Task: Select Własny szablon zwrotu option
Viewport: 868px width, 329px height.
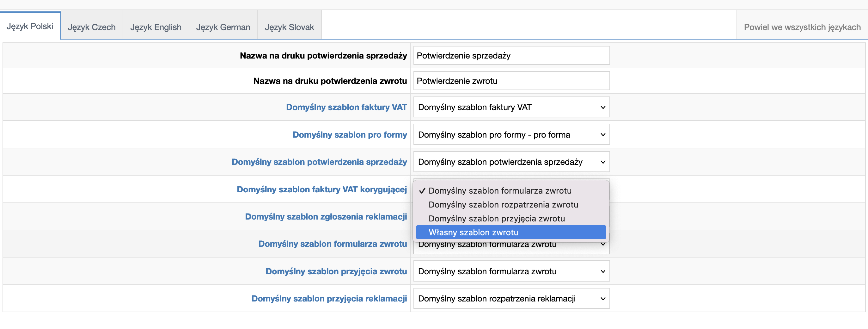Action: 511,232
